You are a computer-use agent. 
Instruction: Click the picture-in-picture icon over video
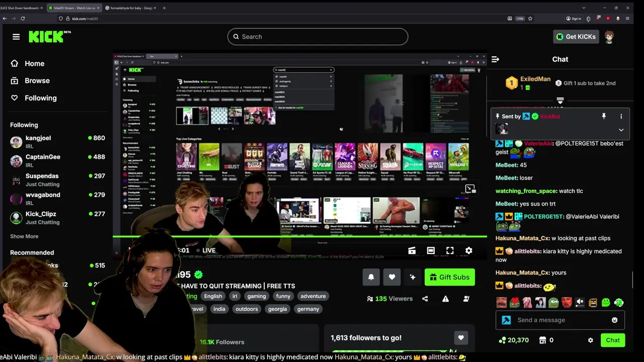pos(470,189)
